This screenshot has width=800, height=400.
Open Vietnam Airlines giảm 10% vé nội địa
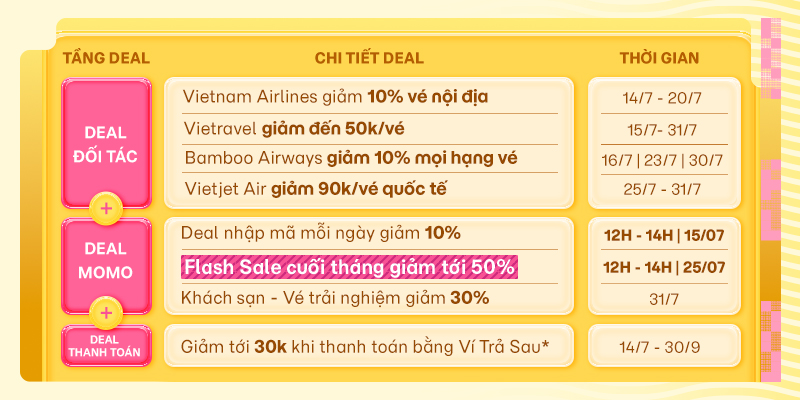click(335, 96)
